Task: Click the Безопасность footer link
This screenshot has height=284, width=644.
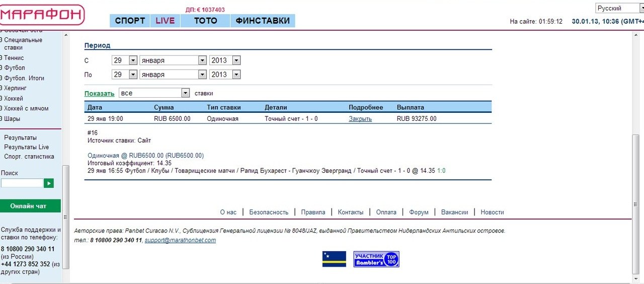Action: pos(269,212)
